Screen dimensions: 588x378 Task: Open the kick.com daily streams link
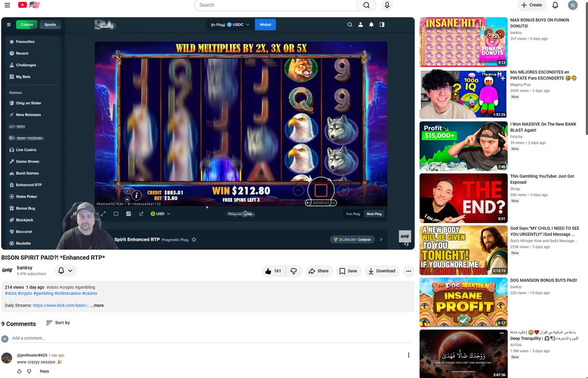pyautogui.click(x=61, y=306)
